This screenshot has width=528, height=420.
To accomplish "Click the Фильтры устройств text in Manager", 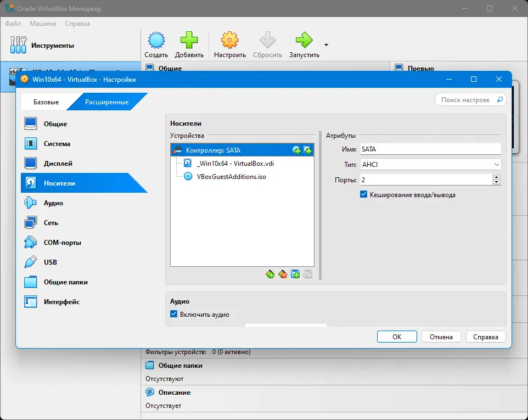I will coord(176,352).
